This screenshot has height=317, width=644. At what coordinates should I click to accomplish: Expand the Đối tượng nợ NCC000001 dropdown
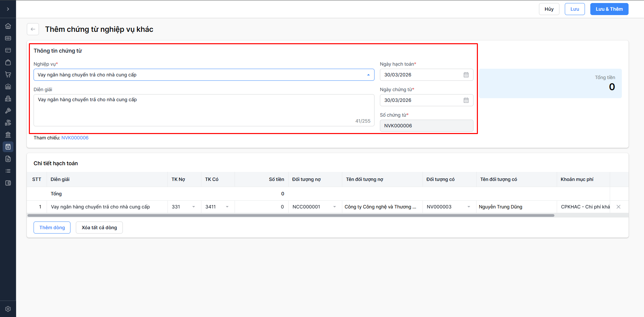[335, 207]
